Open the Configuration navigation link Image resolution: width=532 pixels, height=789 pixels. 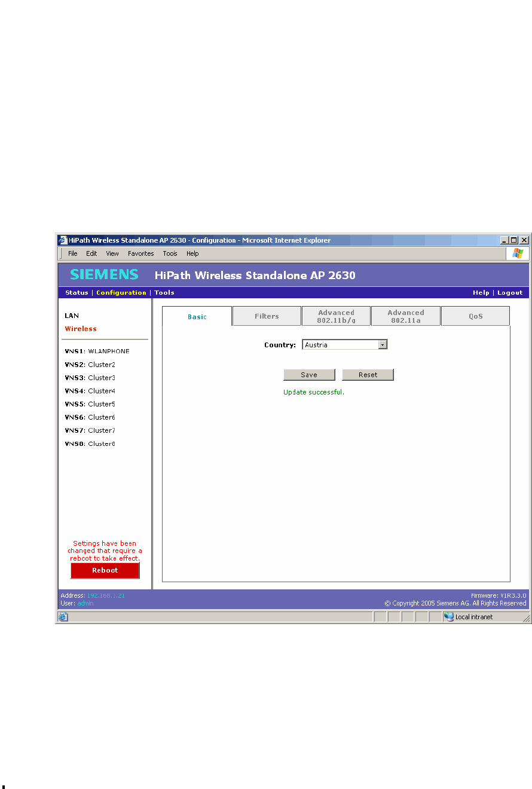[121, 293]
